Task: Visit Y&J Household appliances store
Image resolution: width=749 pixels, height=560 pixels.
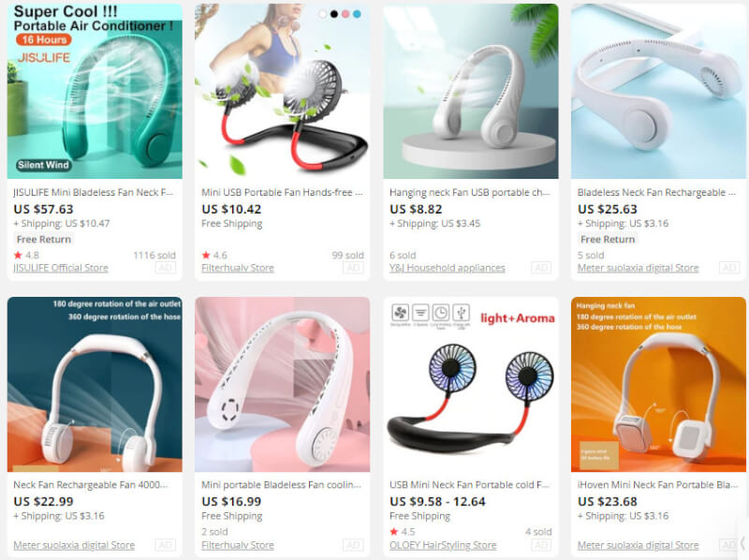Action: (448, 268)
